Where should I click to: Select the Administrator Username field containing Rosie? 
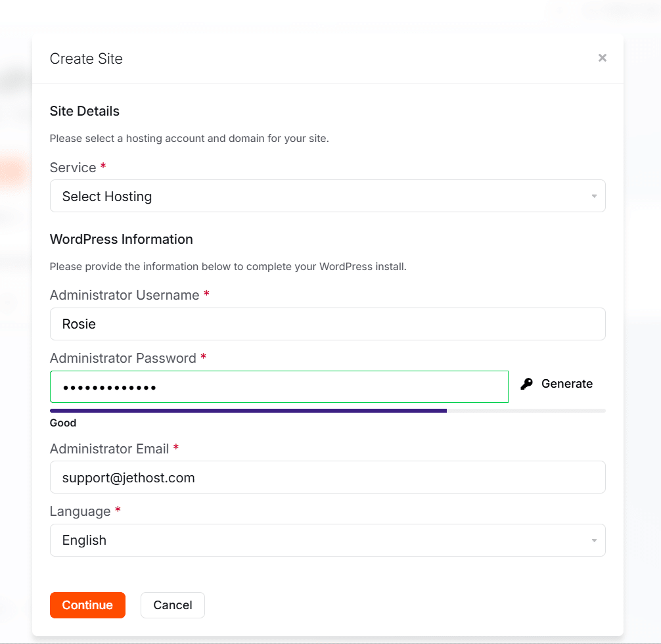pyautogui.click(x=327, y=323)
